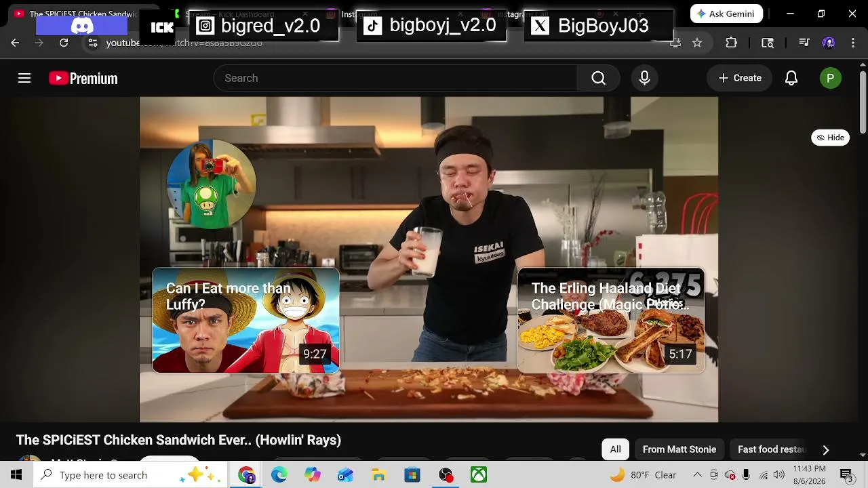
Task: Click the Create button
Action: pyautogui.click(x=740, y=78)
